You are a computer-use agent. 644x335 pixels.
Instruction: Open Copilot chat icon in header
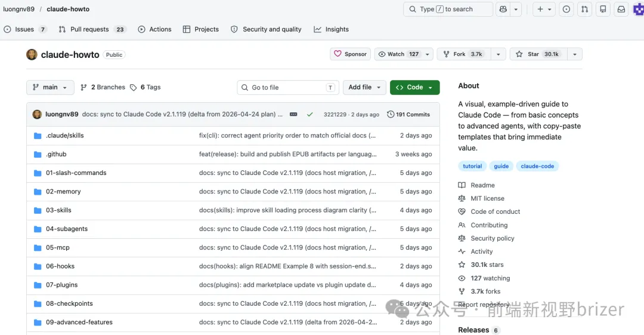(503, 9)
